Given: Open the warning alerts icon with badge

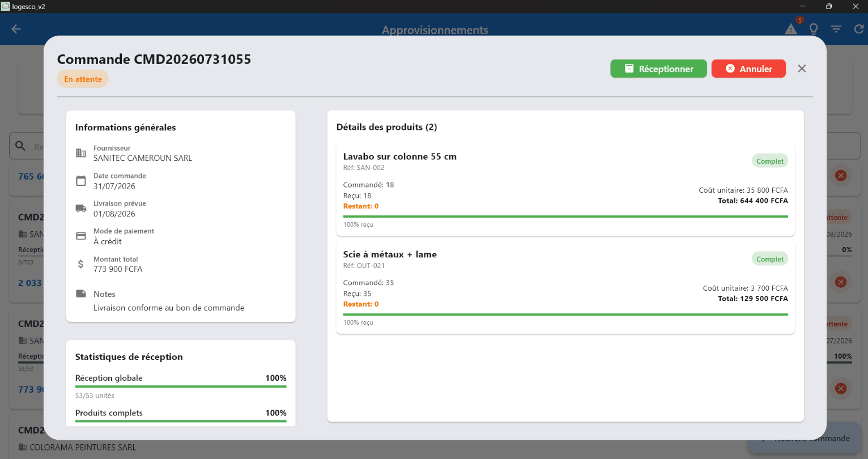Looking at the screenshot, I should 792,28.
